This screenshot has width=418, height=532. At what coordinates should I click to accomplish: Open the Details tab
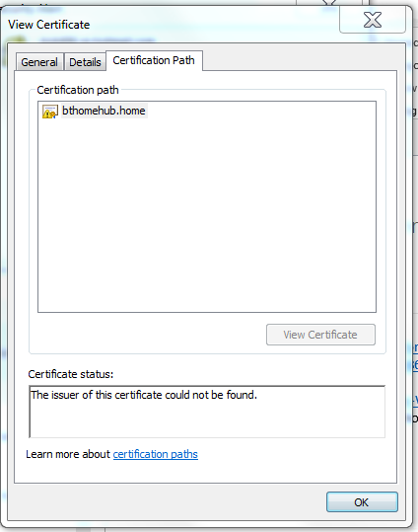pos(85,62)
